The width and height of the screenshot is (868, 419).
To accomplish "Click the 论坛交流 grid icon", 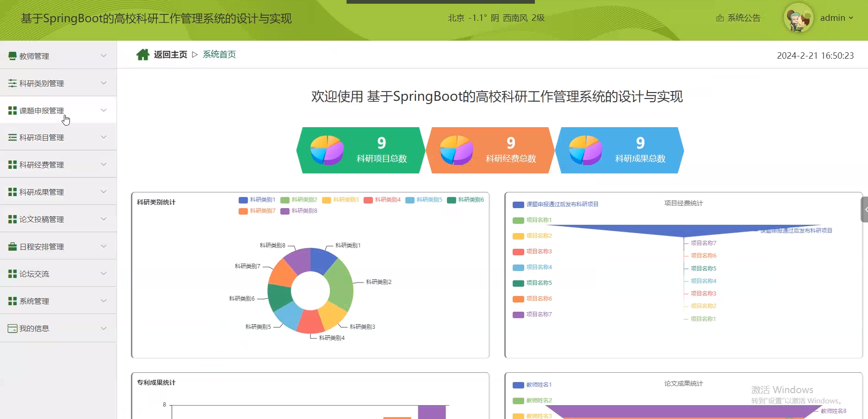I will 12,274.
